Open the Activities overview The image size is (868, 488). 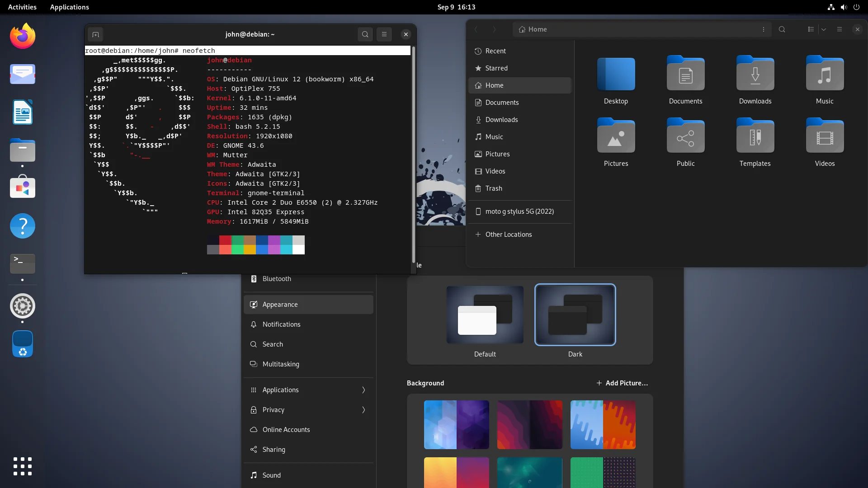(x=22, y=7)
